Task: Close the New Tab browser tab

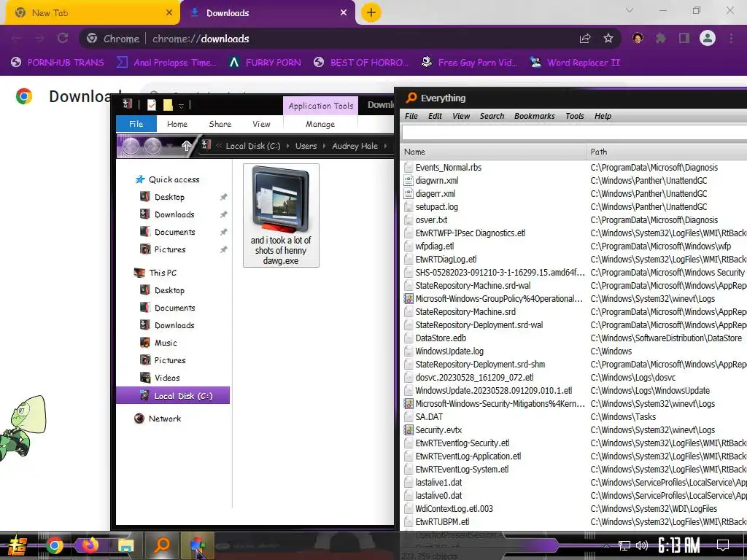Action: tap(169, 13)
